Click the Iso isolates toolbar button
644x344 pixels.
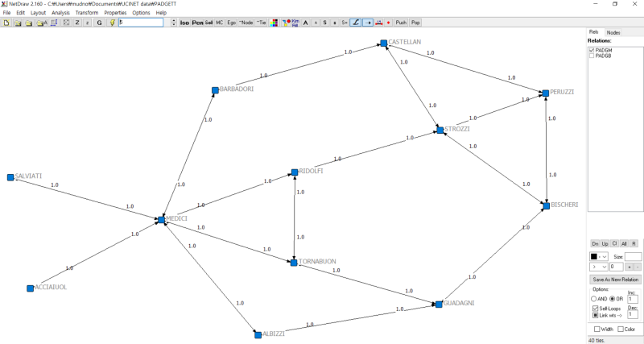click(x=184, y=23)
